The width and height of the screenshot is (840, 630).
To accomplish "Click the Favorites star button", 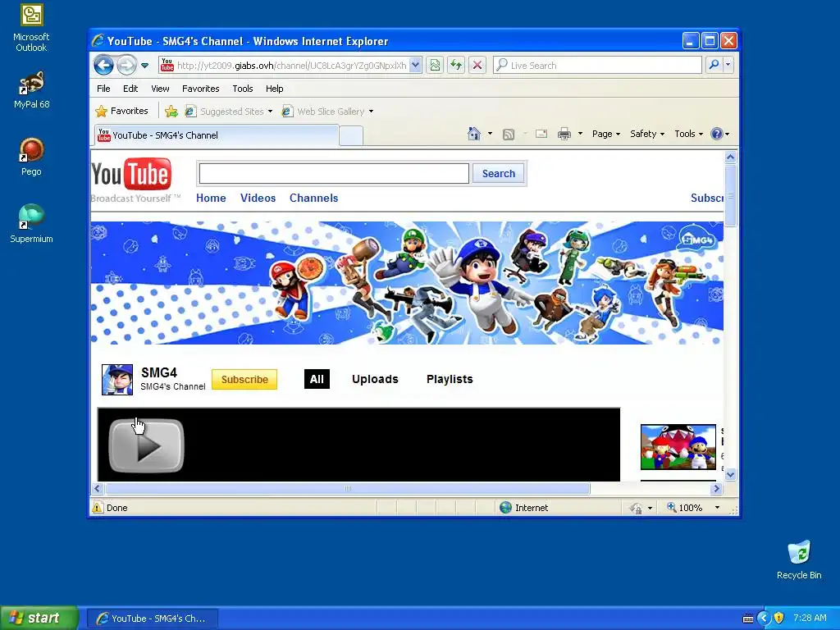I will (x=121, y=111).
